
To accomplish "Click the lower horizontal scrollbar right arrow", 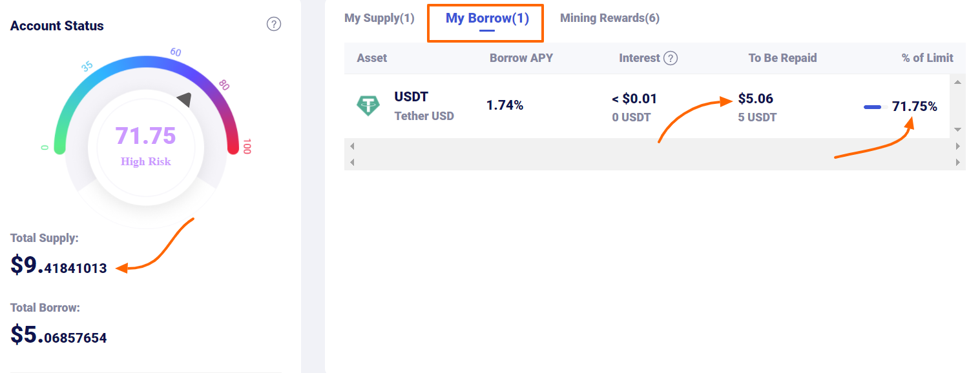I will point(958,162).
